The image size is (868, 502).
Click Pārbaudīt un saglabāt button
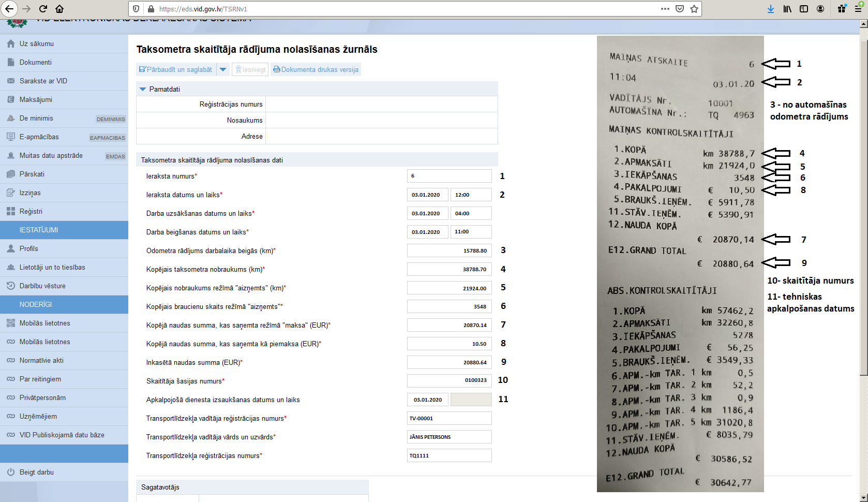coord(176,69)
